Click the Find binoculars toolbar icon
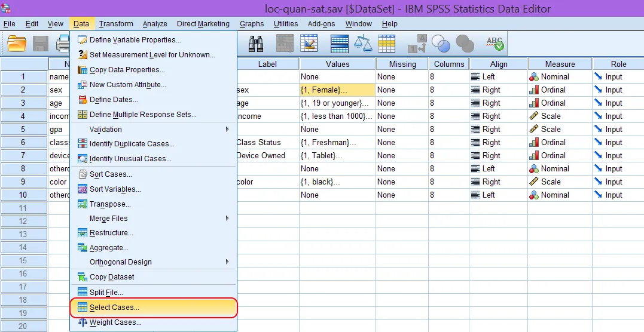 [257, 44]
